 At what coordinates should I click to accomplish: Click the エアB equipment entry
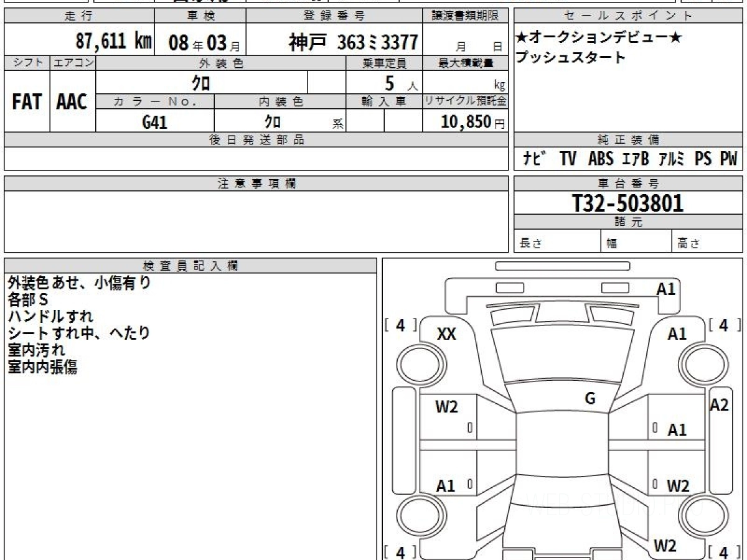[x=636, y=159]
